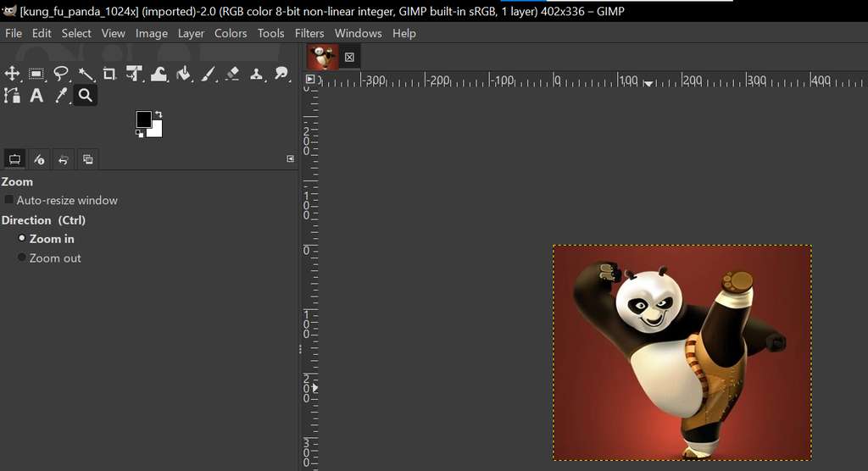
Task: Open the File menu
Action: (x=14, y=33)
